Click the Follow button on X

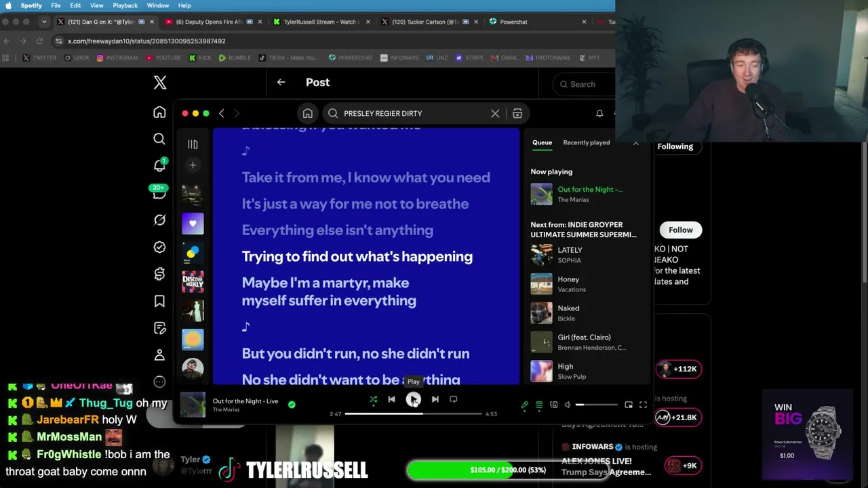pos(681,230)
